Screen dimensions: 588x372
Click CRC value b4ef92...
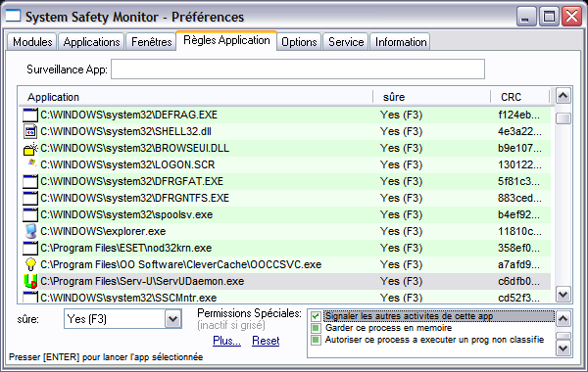(519, 214)
